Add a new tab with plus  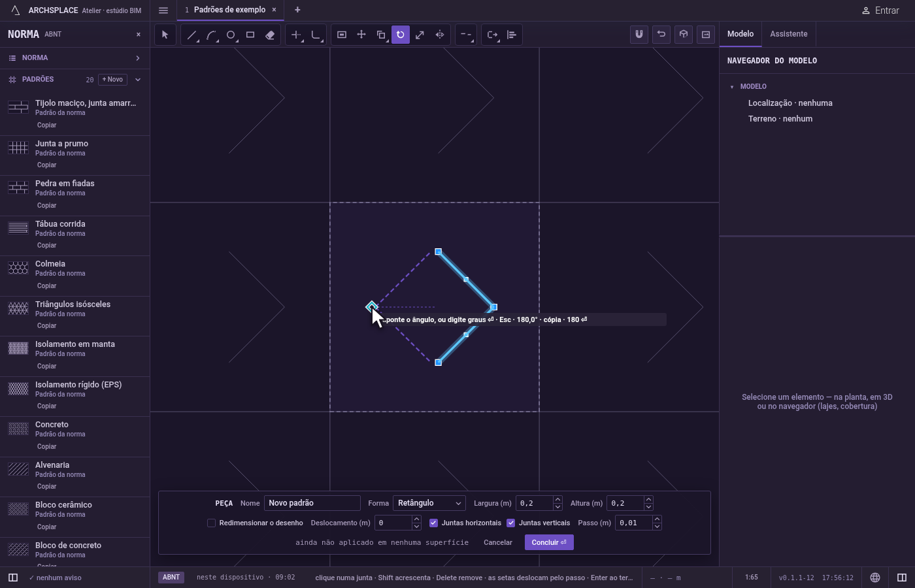coord(297,10)
